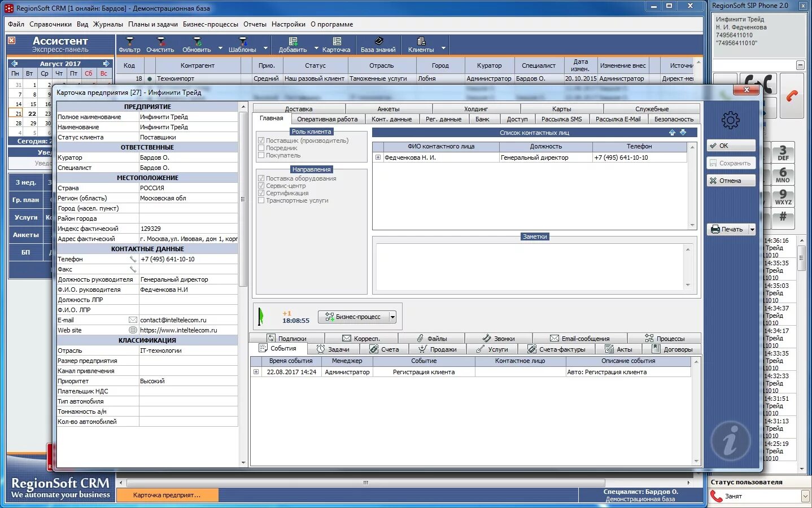This screenshot has width=812, height=508.
Task: Select calendar date 22
Action: coord(32,113)
